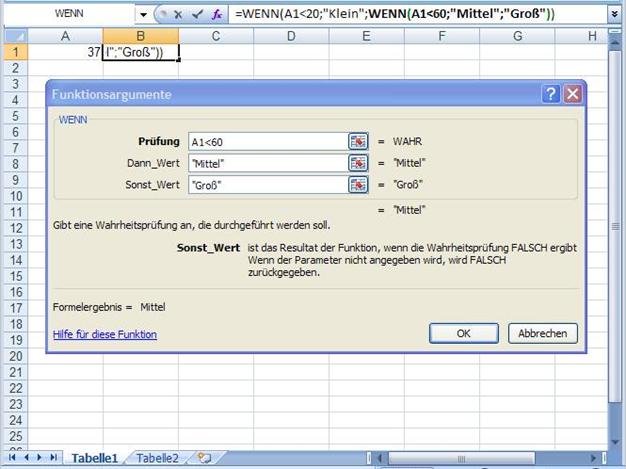Open the 'Hilfe für diese Funktion' link

pyautogui.click(x=105, y=334)
